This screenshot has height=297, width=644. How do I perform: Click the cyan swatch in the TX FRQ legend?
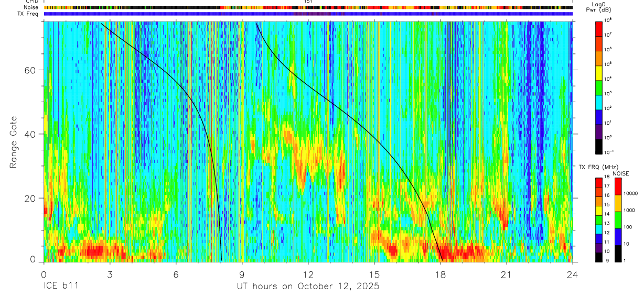coord(599,229)
